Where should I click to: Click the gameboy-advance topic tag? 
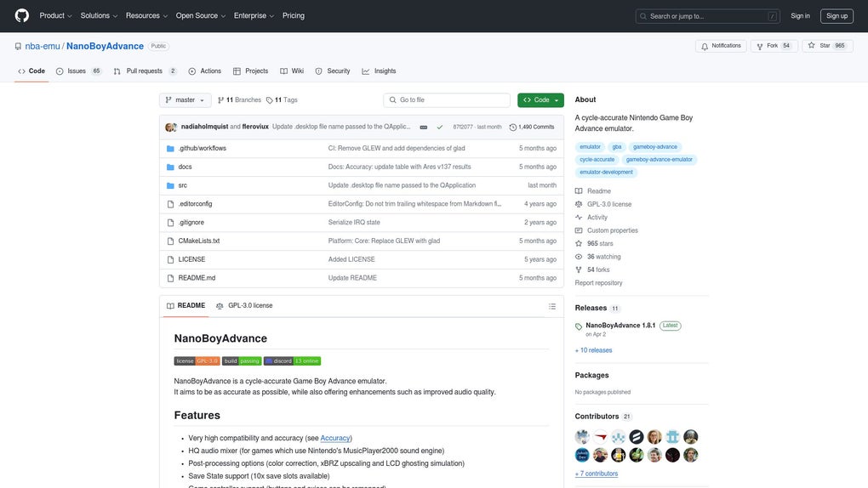coord(655,146)
